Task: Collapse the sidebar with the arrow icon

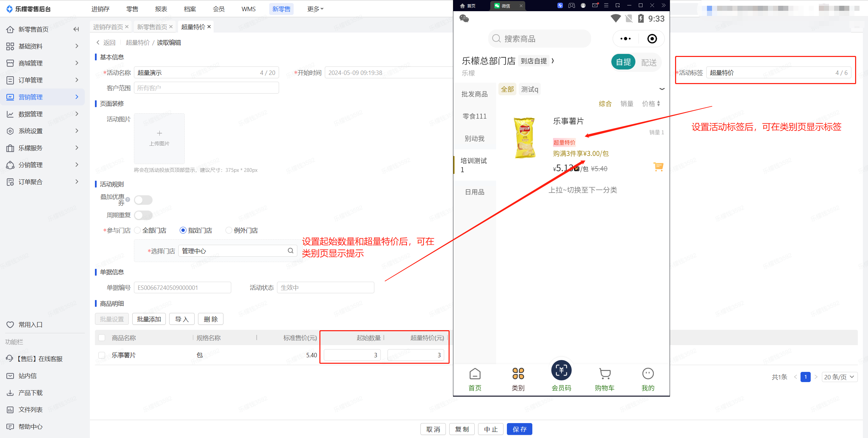Action: pyautogui.click(x=76, y=29)
